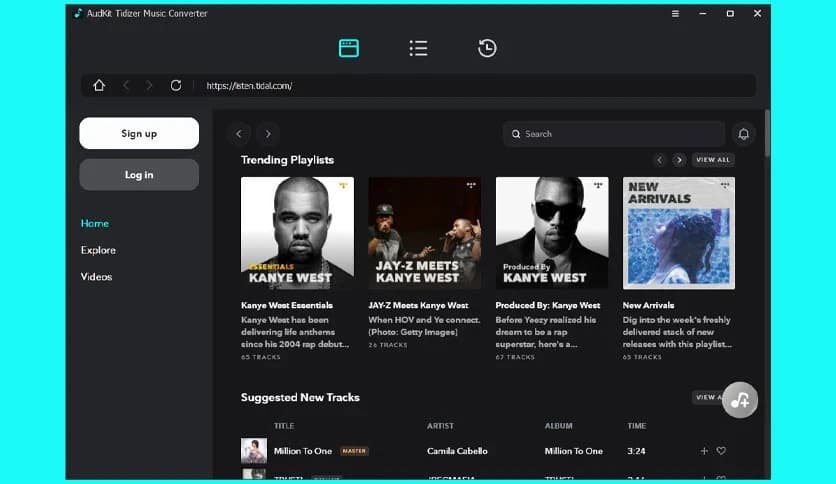Click the Million To One track title

tap(303, 451)
